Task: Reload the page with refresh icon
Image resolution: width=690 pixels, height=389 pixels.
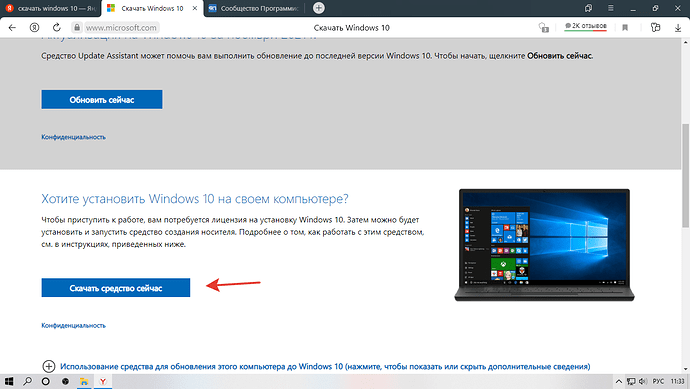Action: pyautogui.click(x=57, y=28)
